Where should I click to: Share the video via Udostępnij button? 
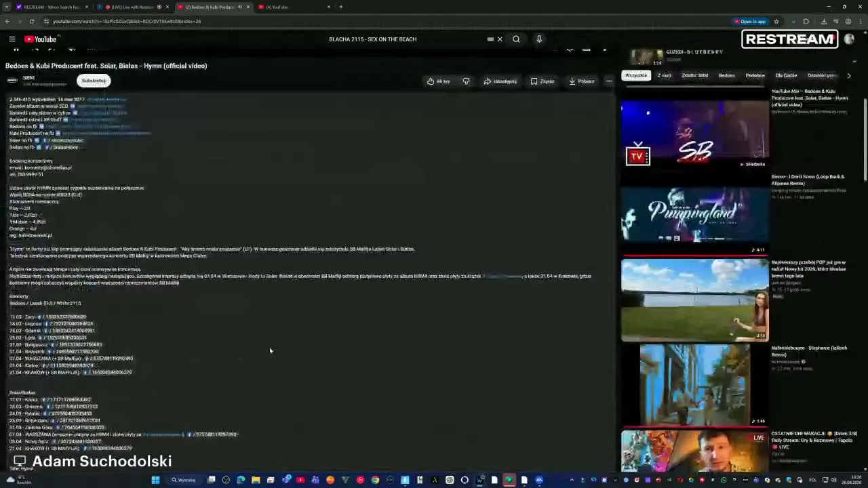(500, 81)
